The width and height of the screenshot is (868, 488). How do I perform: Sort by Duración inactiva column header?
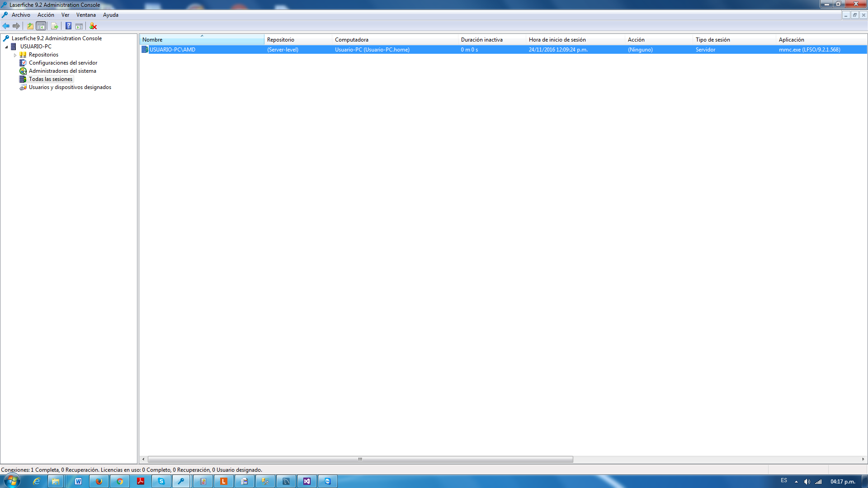click(492, 40)
